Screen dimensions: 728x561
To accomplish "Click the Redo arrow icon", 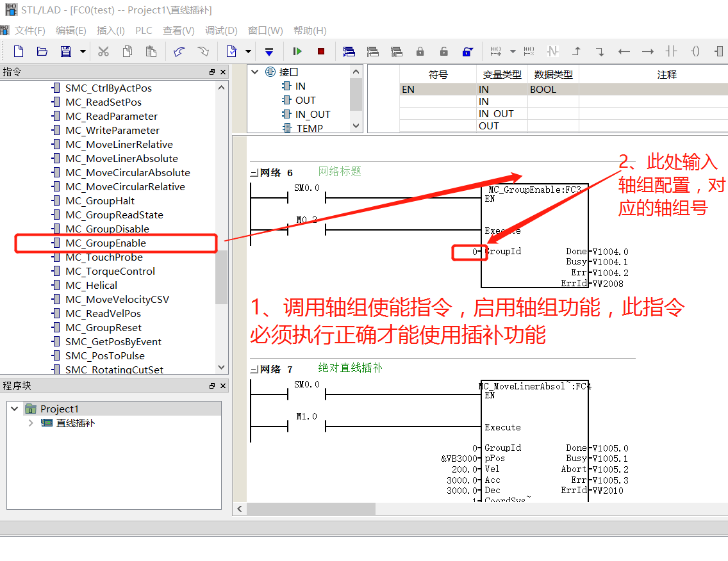I will [x=203, y=51].
